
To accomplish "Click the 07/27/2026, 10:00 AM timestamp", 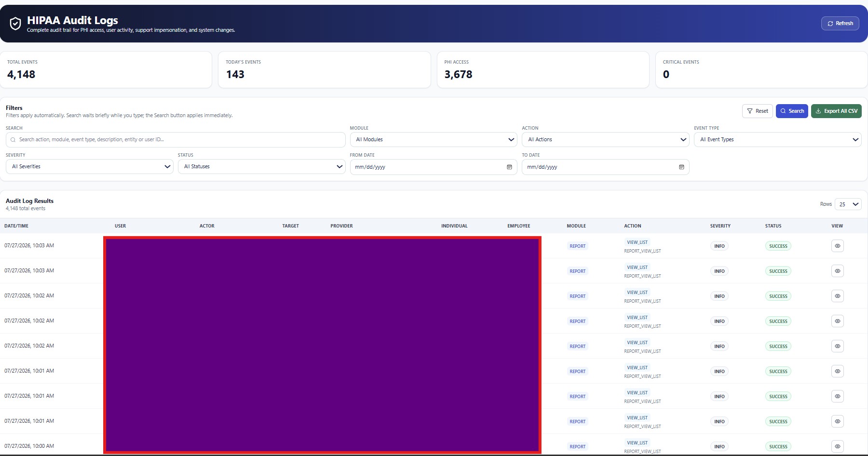I will (29, 446).
